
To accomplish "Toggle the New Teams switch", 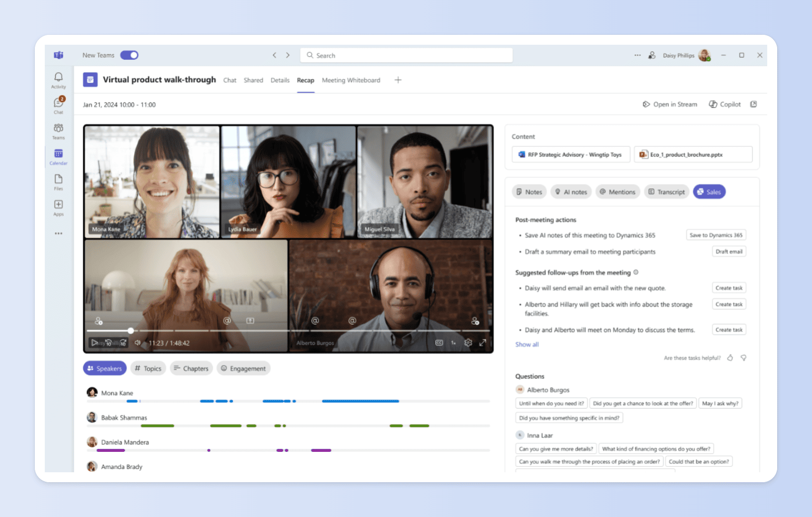I will tap(129, 55).
